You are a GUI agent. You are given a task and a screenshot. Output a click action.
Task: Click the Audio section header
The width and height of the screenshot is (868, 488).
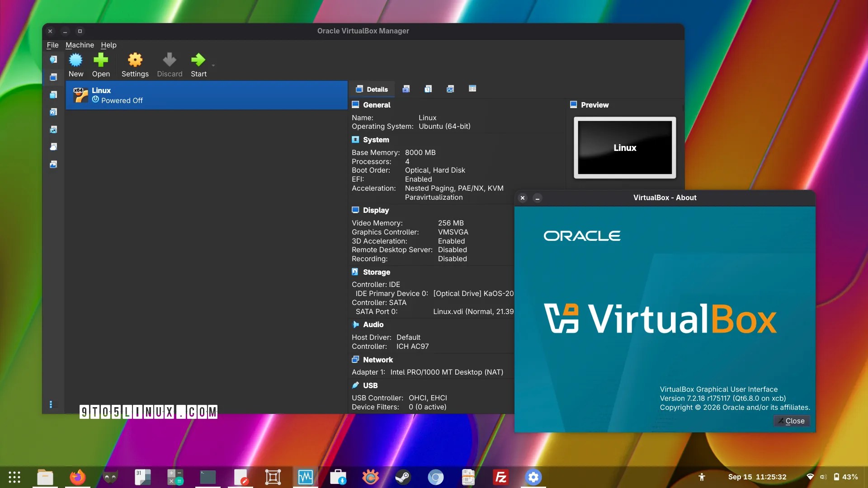tap(373, 324)
